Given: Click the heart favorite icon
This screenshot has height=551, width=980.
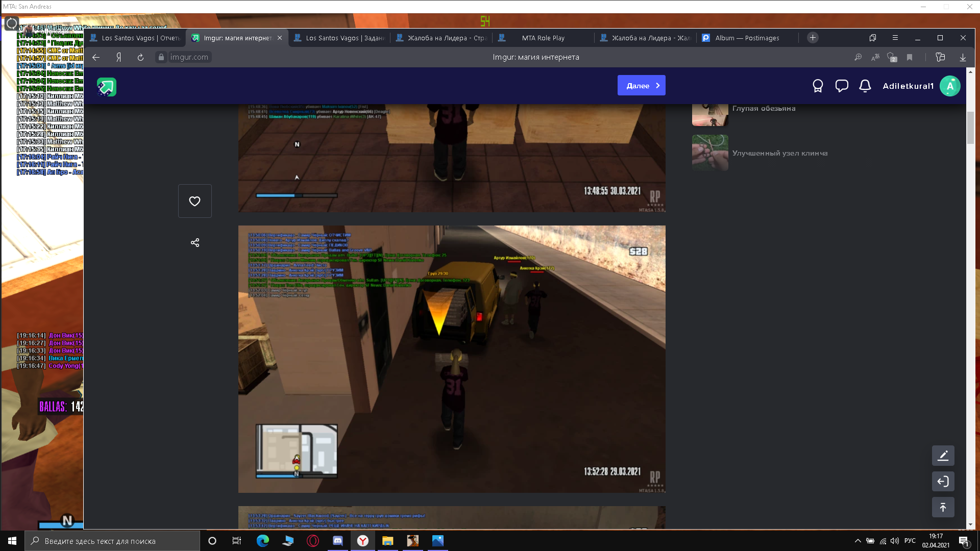Looking at the screenshot, I should (194, 201).
